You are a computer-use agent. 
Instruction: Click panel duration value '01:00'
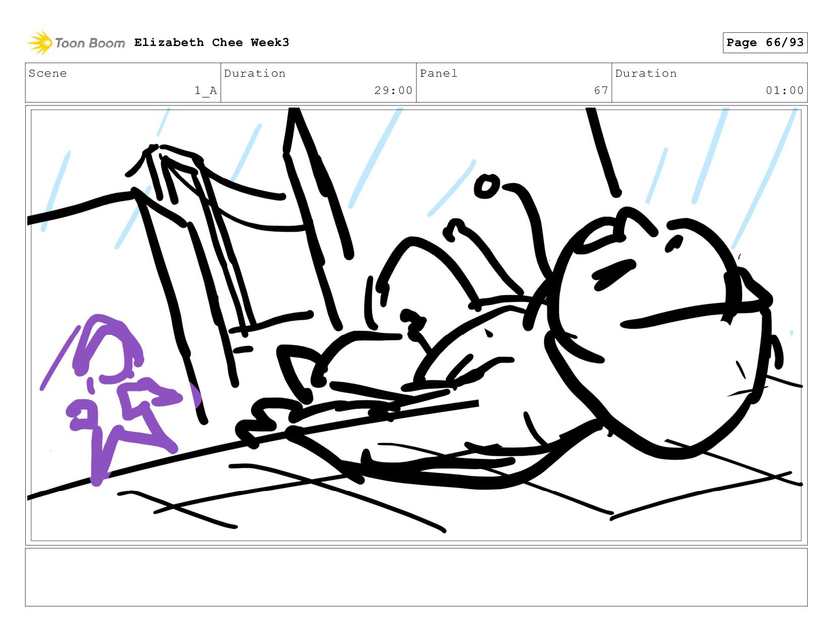coord(784,90)
